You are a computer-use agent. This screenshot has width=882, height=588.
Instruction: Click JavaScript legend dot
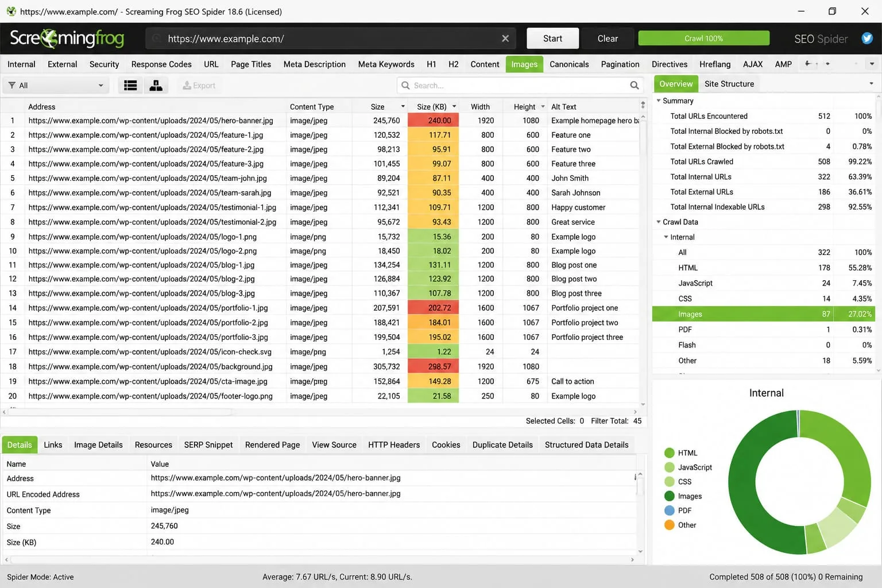tap(669, 467)
